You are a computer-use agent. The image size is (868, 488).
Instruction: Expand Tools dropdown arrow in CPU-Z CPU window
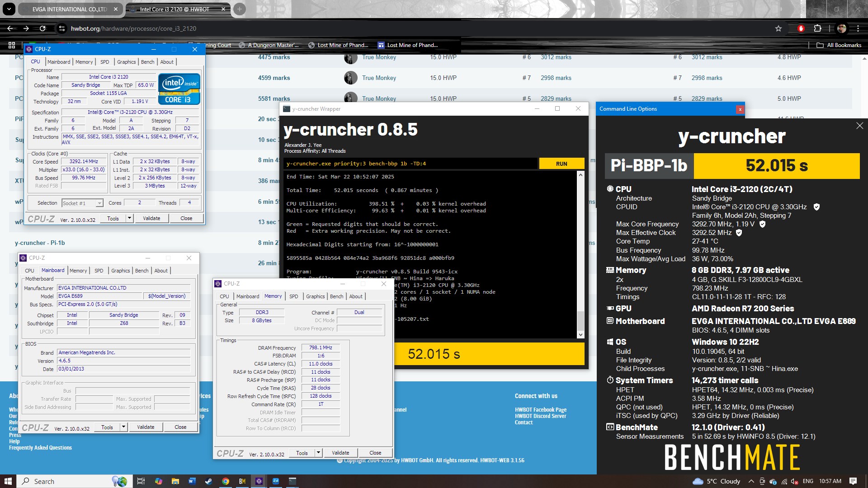coord(129,218)
